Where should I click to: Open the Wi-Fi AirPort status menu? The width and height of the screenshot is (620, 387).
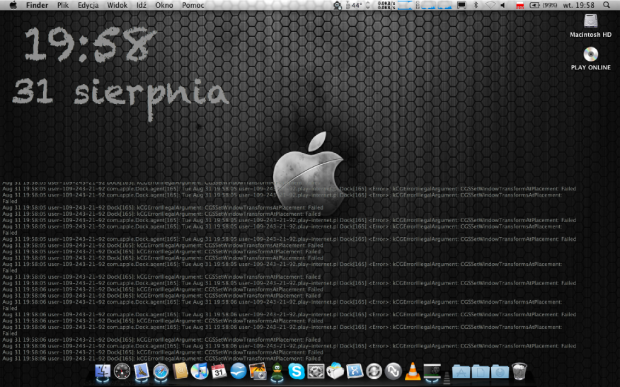tap(490, 5)
